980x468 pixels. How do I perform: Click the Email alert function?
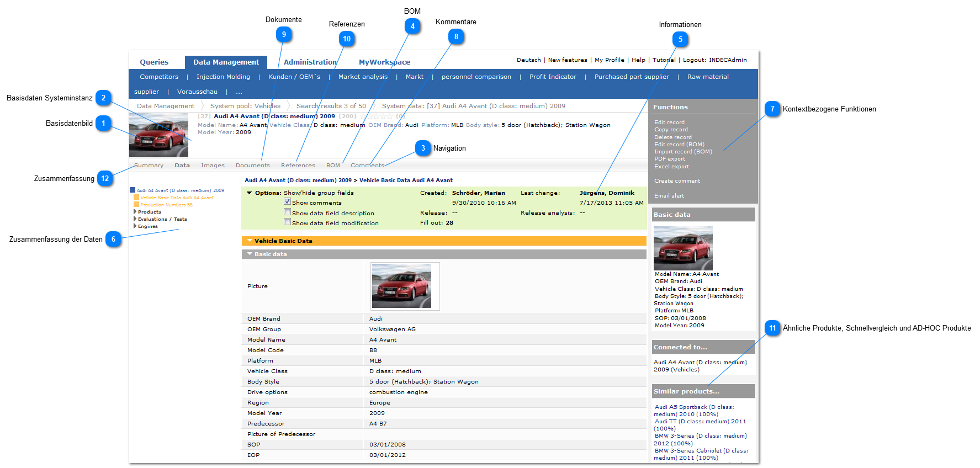(x=669, y=196)
